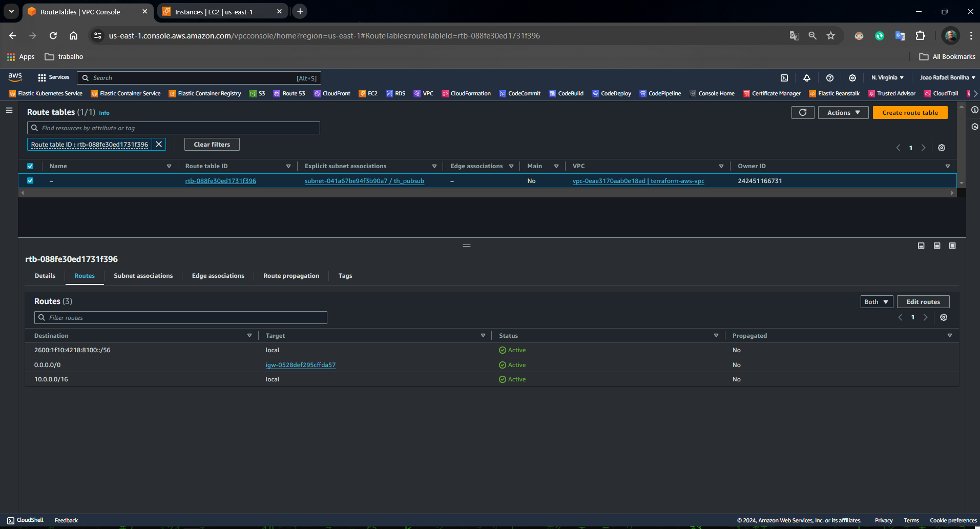Open the Info link beside Route tables
Image resolution: width=980 pixels, height=529 pixels.
104,113
